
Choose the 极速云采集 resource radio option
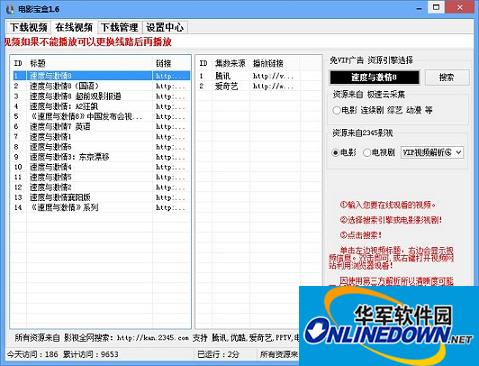[x=337, y=110]
